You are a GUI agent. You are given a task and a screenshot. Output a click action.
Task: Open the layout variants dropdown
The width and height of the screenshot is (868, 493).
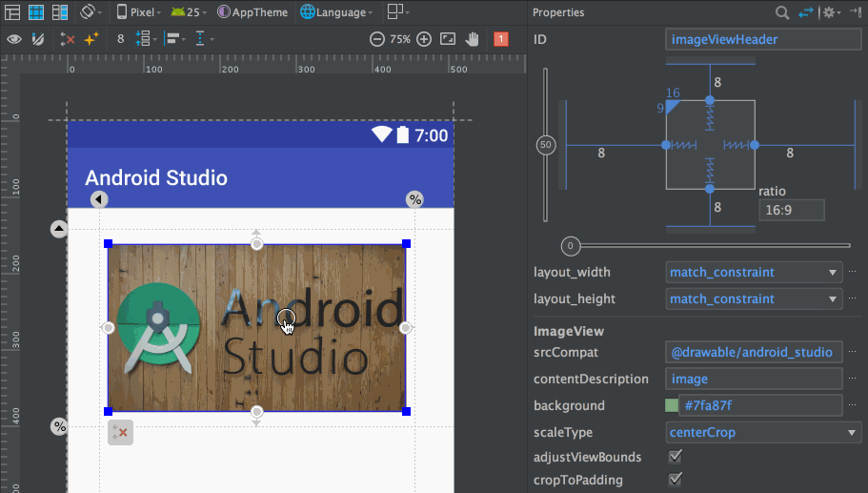pos(398,12)
